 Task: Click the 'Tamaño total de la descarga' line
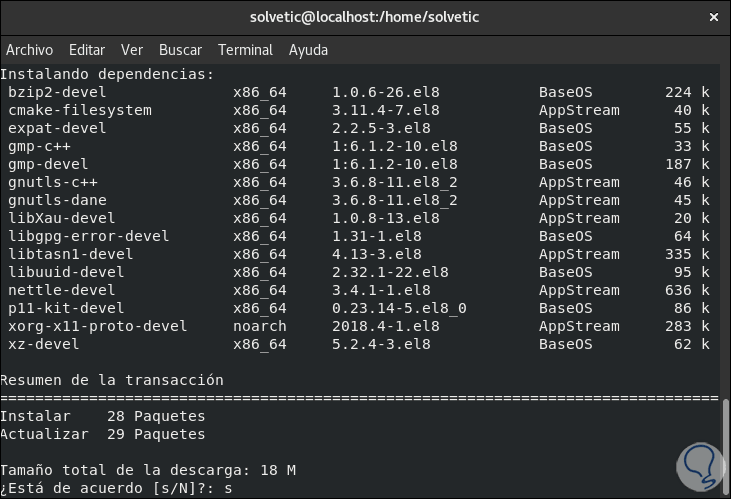148,470
